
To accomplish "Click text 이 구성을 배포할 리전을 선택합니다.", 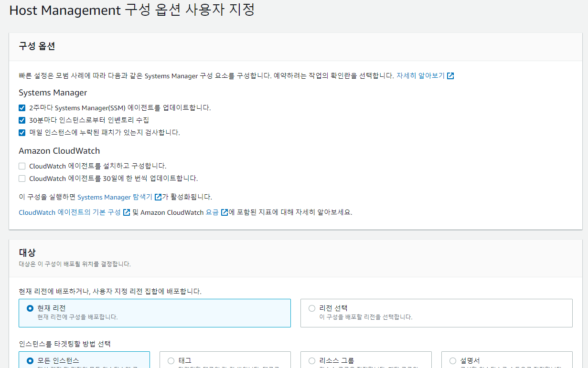I will pyautogui.click(x=365, y=317).
